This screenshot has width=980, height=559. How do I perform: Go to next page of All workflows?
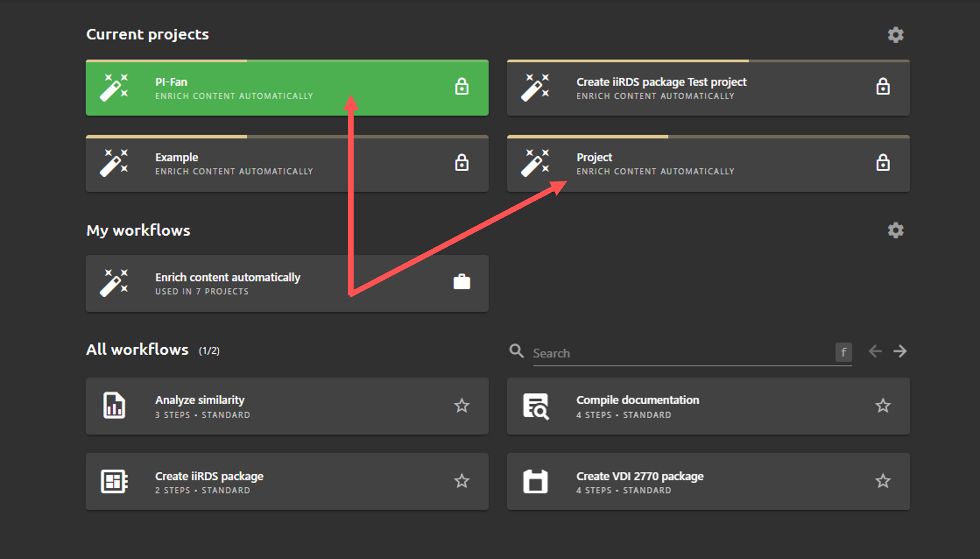[x=900, y=351]
